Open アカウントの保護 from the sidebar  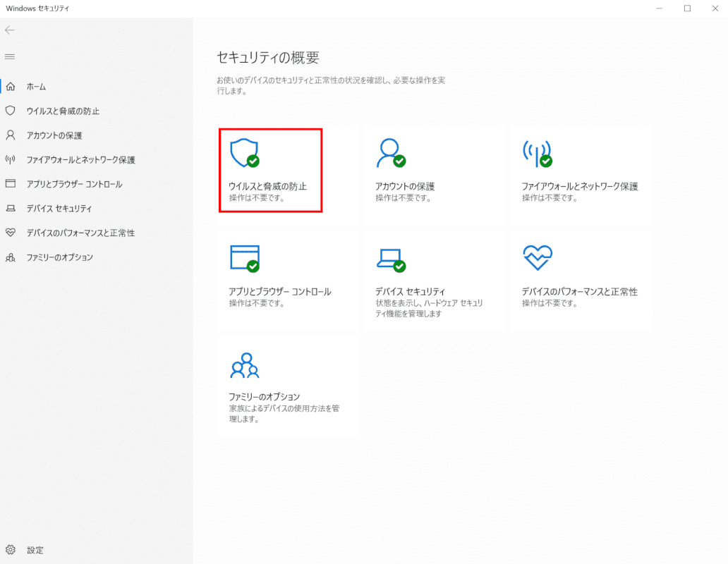tap(54, 135)
